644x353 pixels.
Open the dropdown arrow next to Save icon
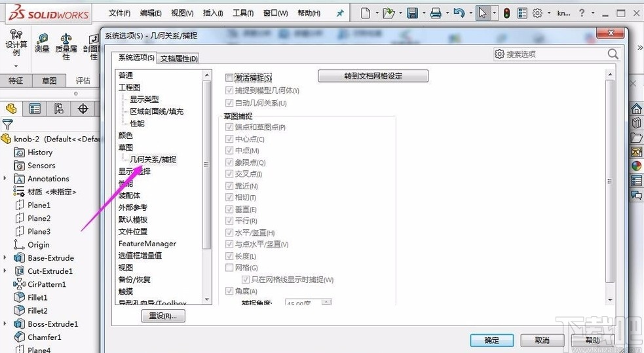[424, 13]
